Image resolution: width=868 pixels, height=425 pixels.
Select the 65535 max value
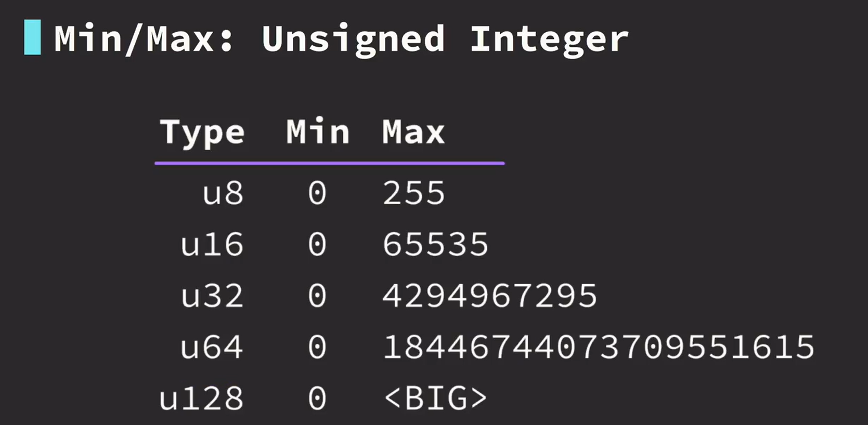pos(435,244)
